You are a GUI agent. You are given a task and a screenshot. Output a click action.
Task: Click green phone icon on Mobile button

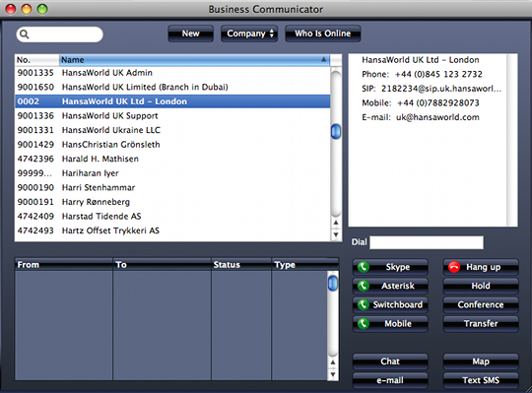coord(363,323)
